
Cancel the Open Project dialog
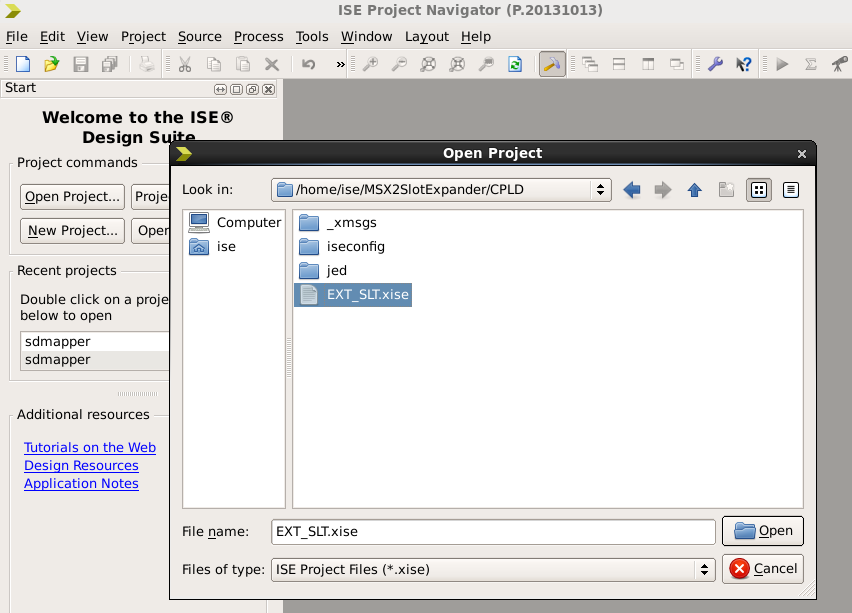pos(764,569)
